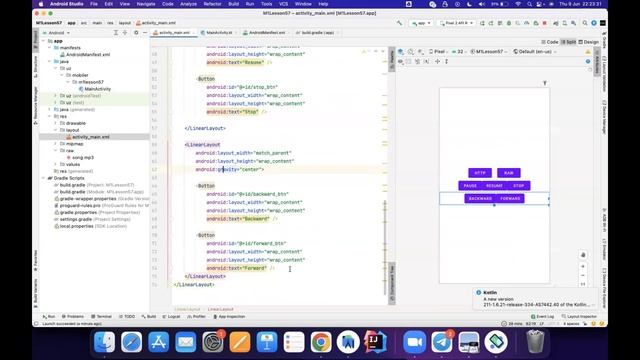
Task: Open App Inspection tool window
Action: point(229,317)
